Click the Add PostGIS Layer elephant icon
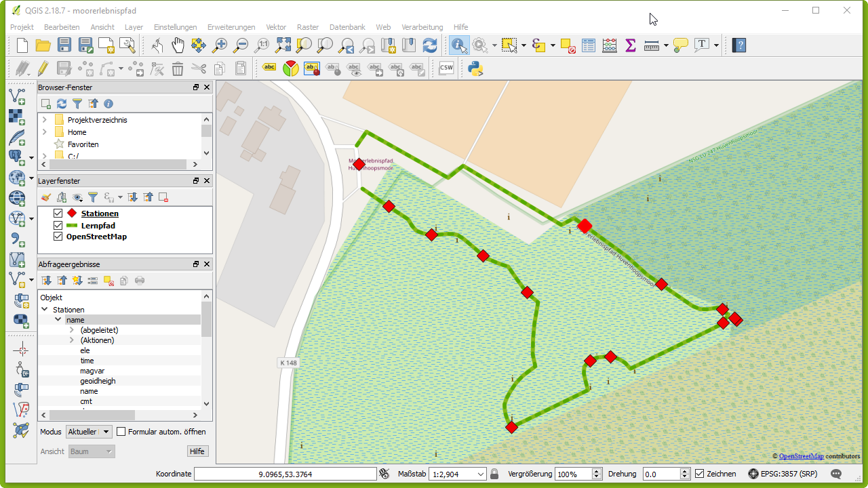The image size is (868, 488). (16, 157)
